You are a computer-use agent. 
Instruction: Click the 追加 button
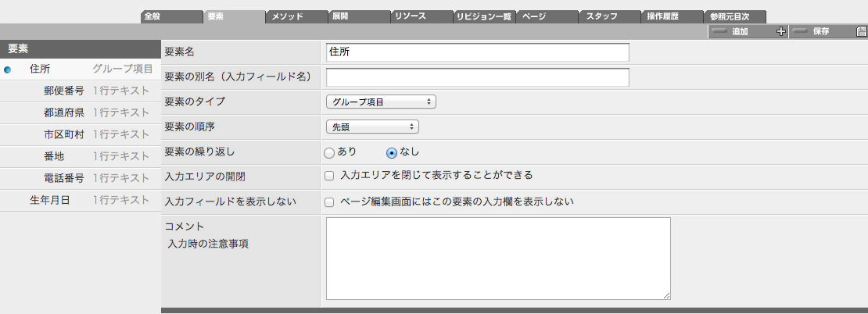740,32
